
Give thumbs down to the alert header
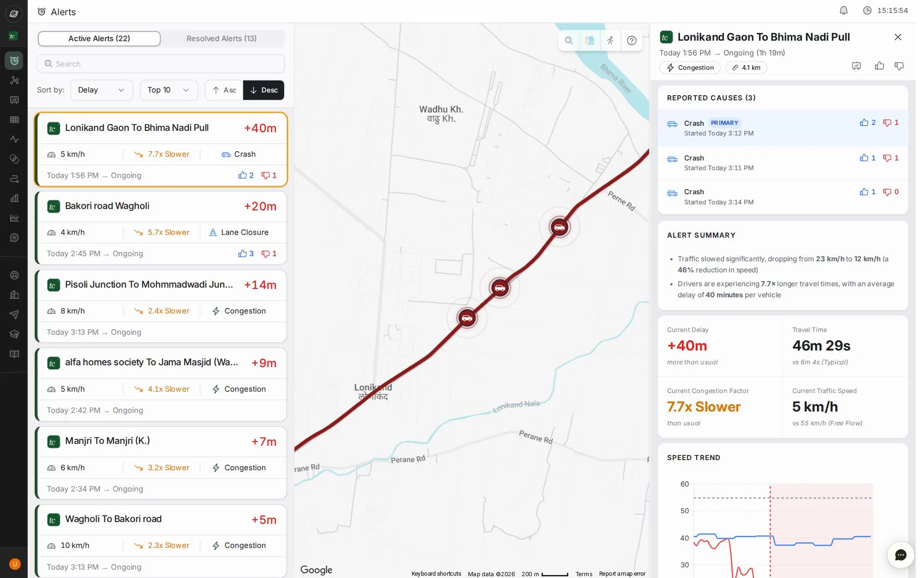[899, 66]
